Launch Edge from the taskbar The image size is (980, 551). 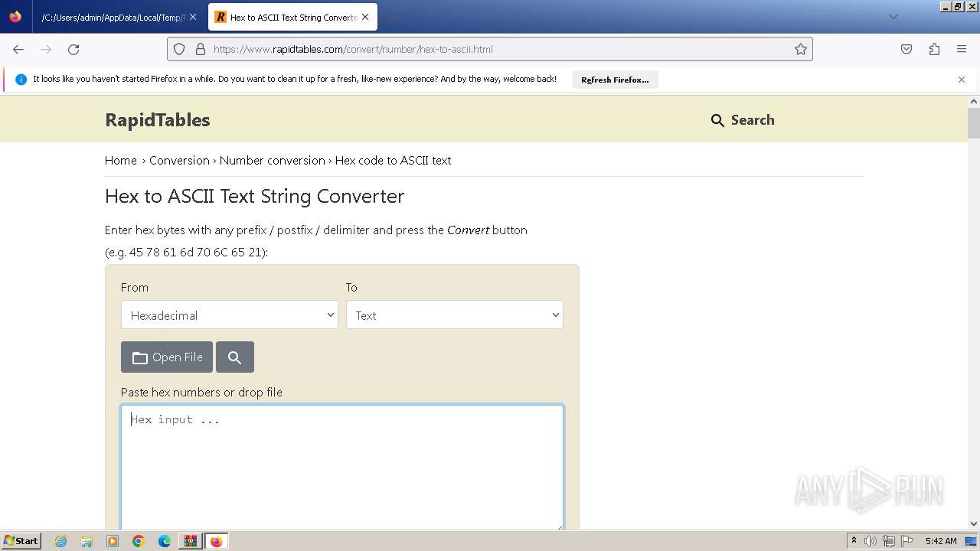[x=165, y=541]
